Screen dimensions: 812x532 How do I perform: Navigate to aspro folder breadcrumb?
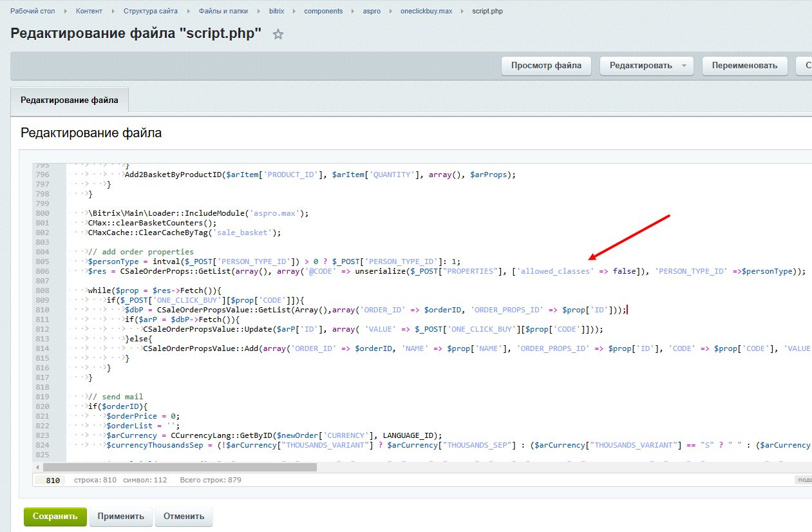(x=372, y=11)
